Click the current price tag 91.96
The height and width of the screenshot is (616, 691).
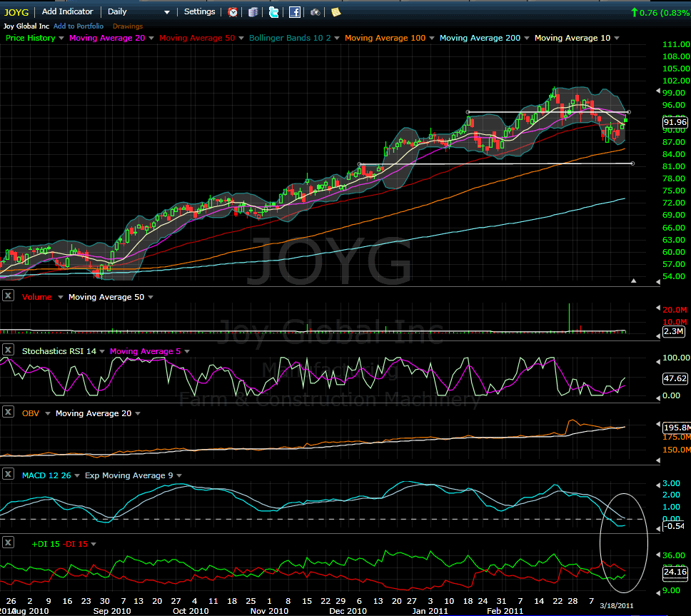[675, 122]
